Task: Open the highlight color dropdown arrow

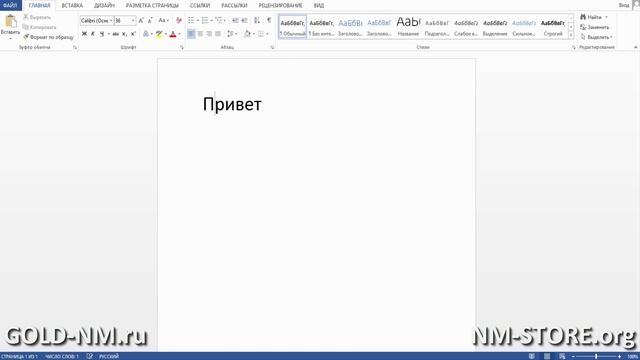Action: [x=166, y=34]
